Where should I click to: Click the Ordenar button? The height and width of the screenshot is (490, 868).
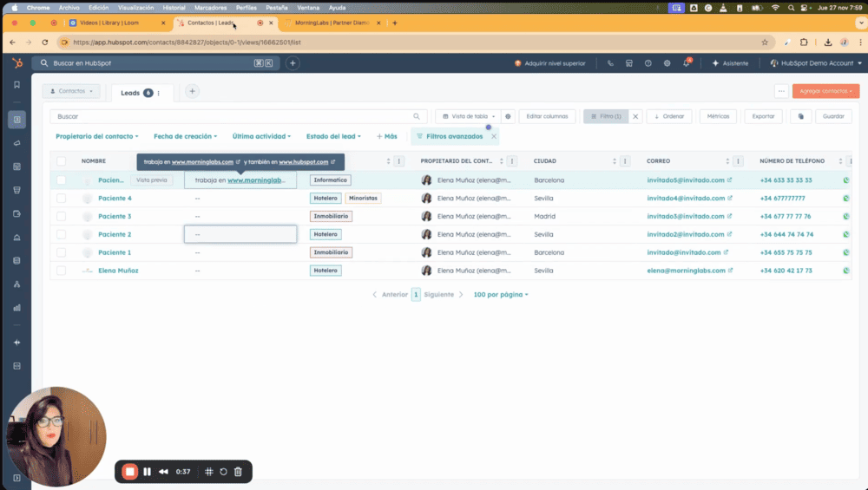click(x=669, y=116)
